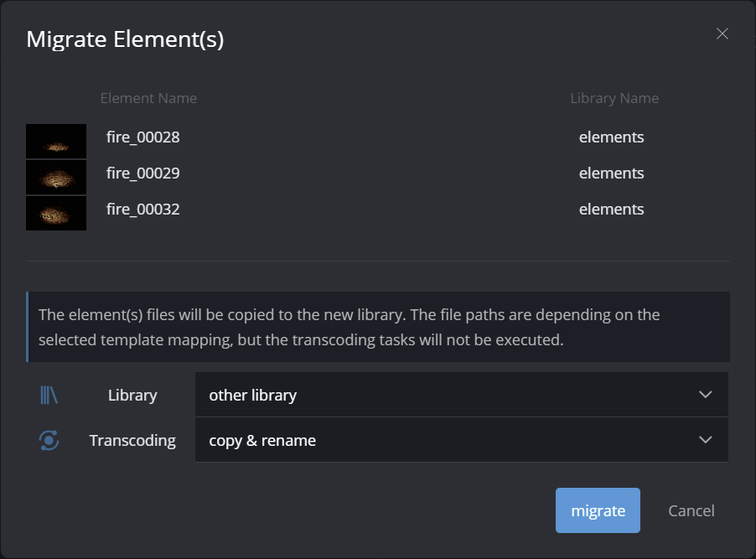756x559 pixels.
Task: Click elements library name for fire_00028
Action: [612, 137]
